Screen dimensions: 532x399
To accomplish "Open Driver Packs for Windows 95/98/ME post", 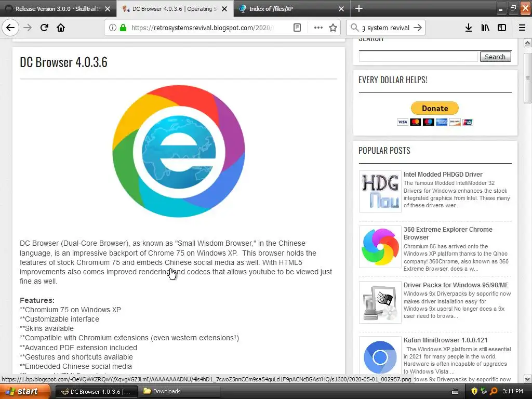I will 456,285.
